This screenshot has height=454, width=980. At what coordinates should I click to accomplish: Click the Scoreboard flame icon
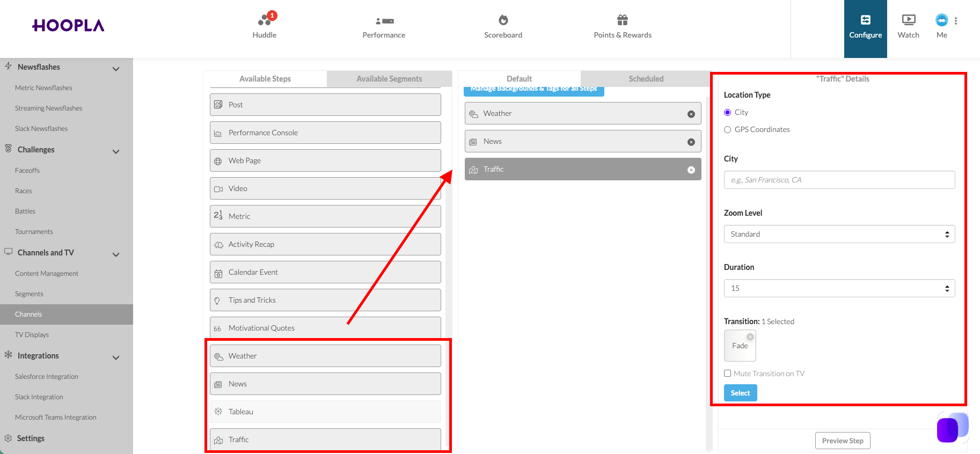click(503, 20)
